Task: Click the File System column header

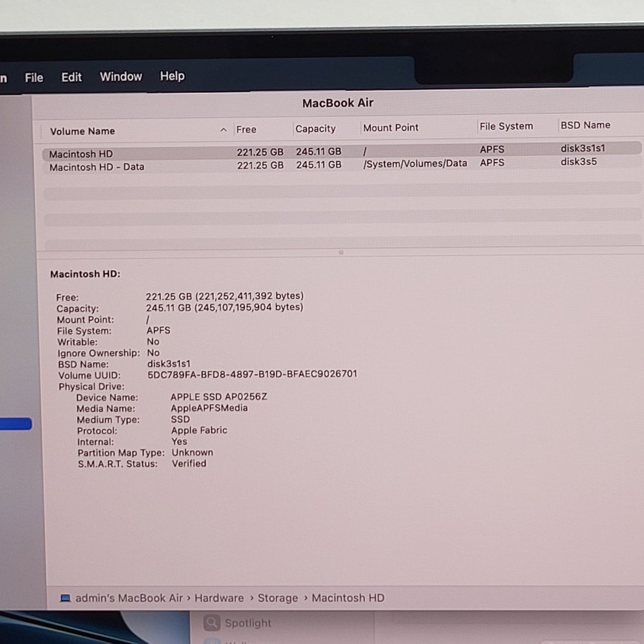Action: coord(506,126)
